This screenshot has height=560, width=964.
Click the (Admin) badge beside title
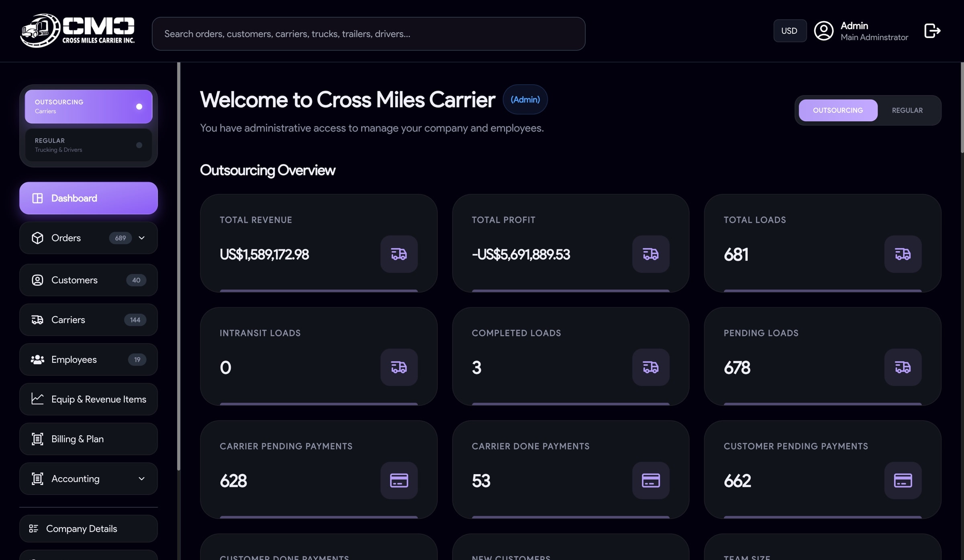click(525, 100)
